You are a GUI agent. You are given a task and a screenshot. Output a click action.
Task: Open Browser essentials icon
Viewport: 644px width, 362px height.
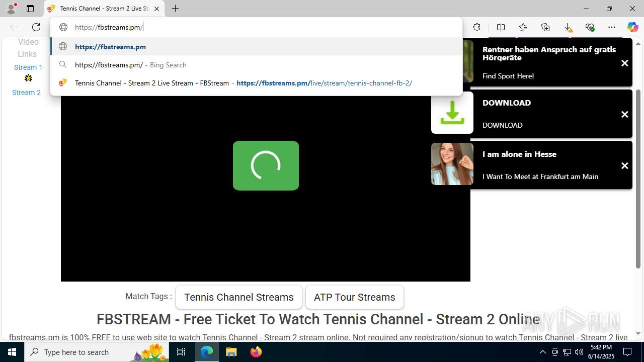pyautogui.click(x=590, y=27)
